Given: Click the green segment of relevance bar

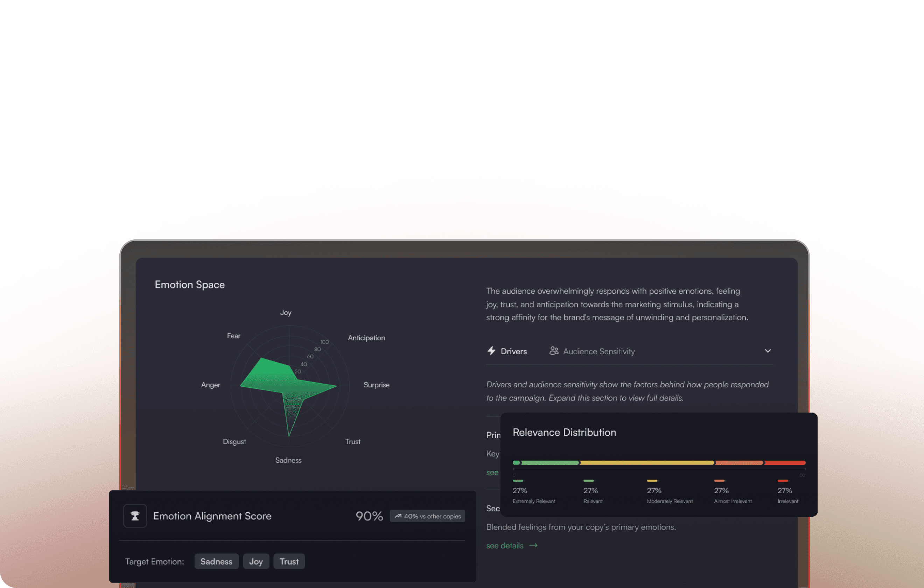Looking at the screenshot, I should (549, 462).
